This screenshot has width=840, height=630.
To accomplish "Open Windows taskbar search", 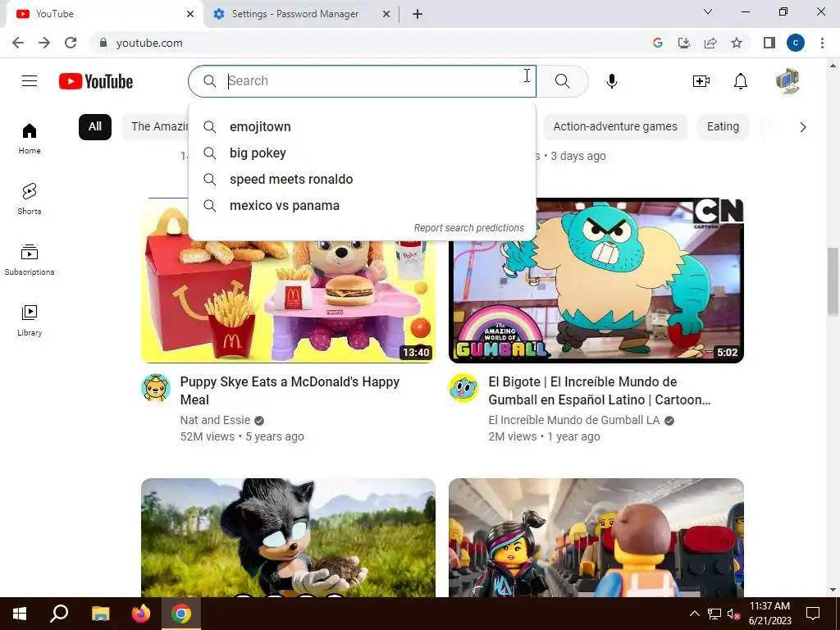I will click(x=59, y=614).
